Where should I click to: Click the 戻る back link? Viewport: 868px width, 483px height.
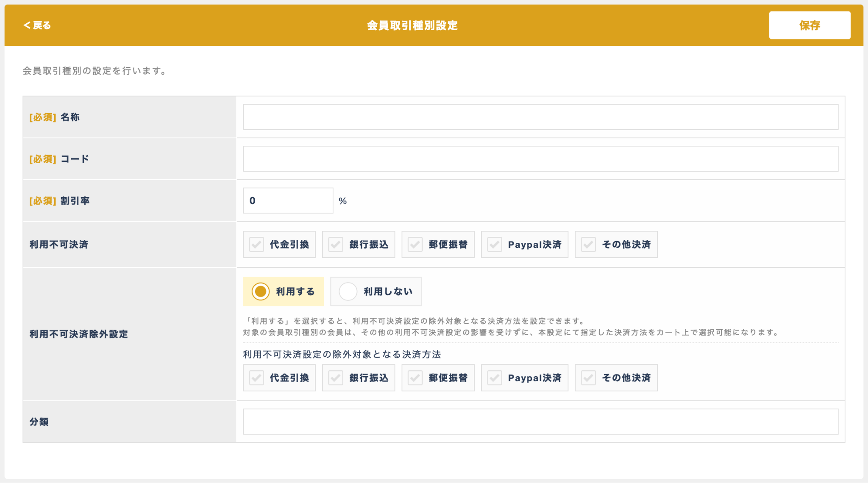point(37,25)
